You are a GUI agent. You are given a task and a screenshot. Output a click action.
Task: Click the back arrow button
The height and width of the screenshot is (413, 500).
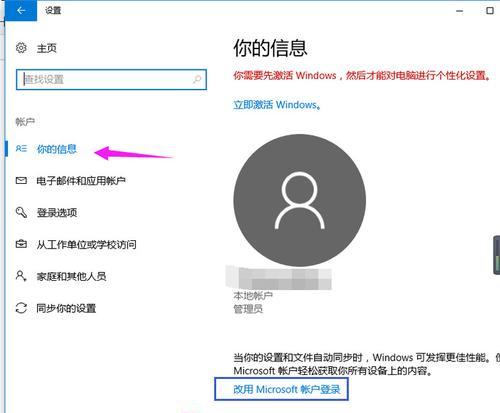click(21, 10)
